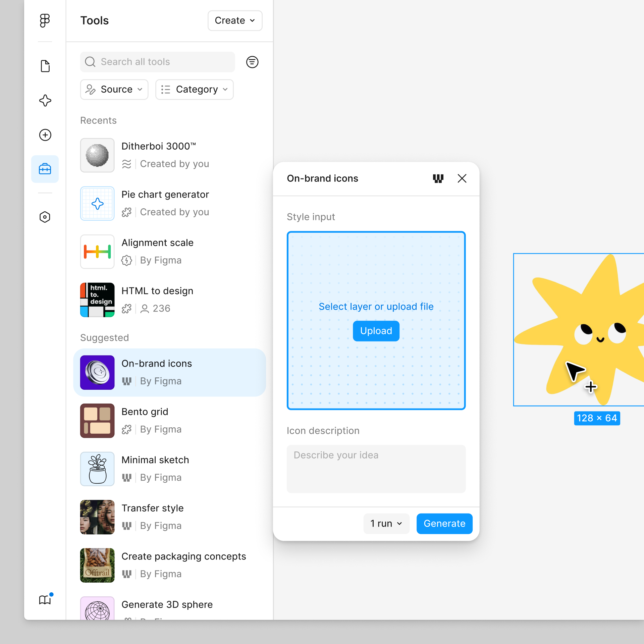This screenshot has height=644, width=644.
Task: Click the 128 × 64 size label
Action: coord(597,418)
